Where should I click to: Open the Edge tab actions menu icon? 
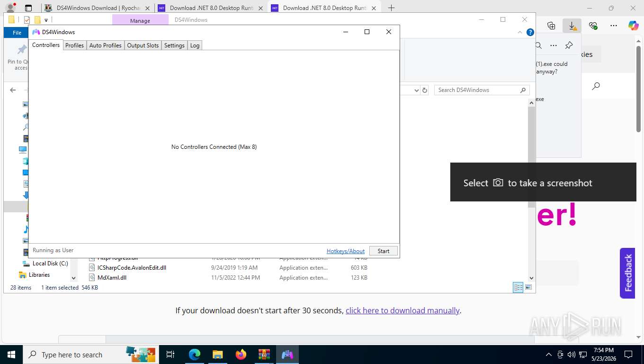(x=28, y=8)
